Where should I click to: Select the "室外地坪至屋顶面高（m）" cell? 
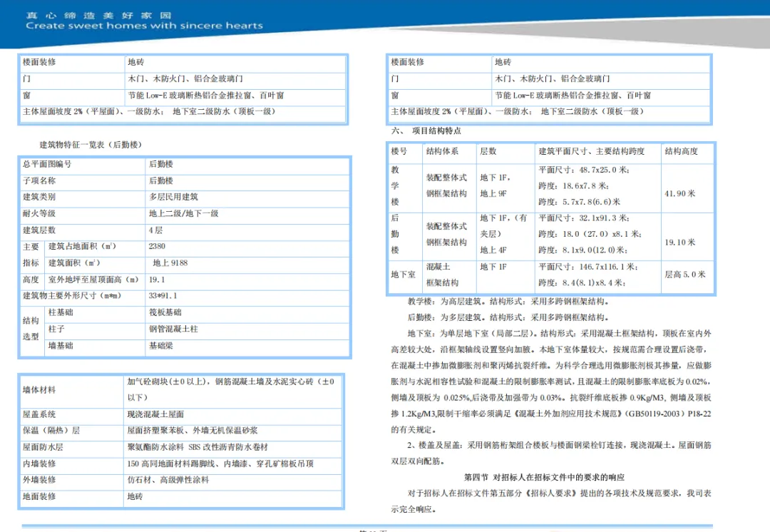(x=93, y=280)
